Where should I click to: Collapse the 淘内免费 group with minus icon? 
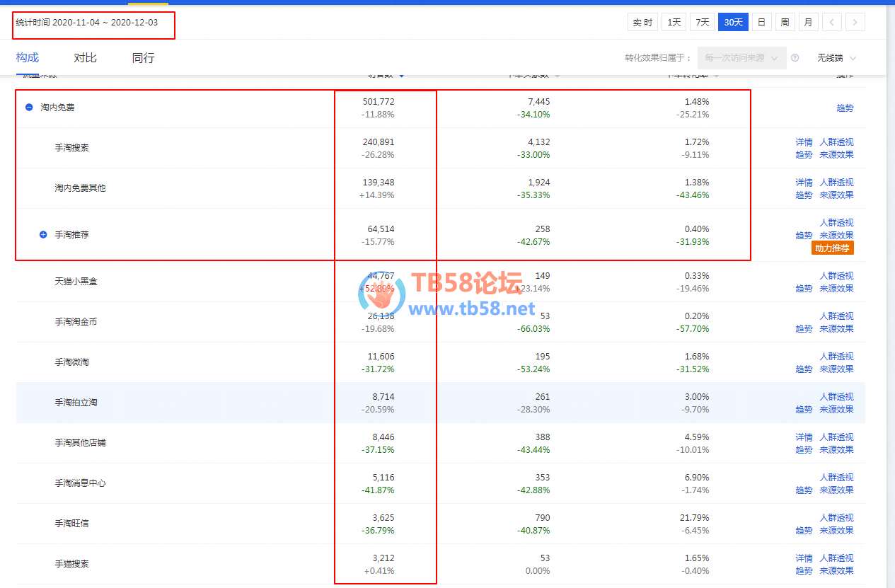point(29,108)
